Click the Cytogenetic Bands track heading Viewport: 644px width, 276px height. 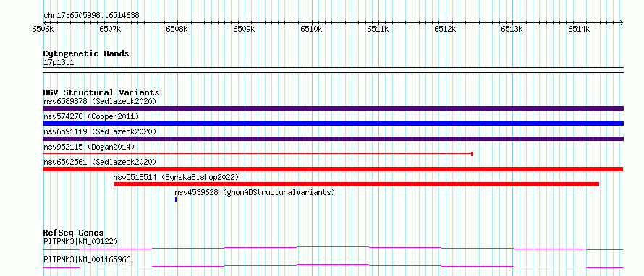[x=86, y=53]
